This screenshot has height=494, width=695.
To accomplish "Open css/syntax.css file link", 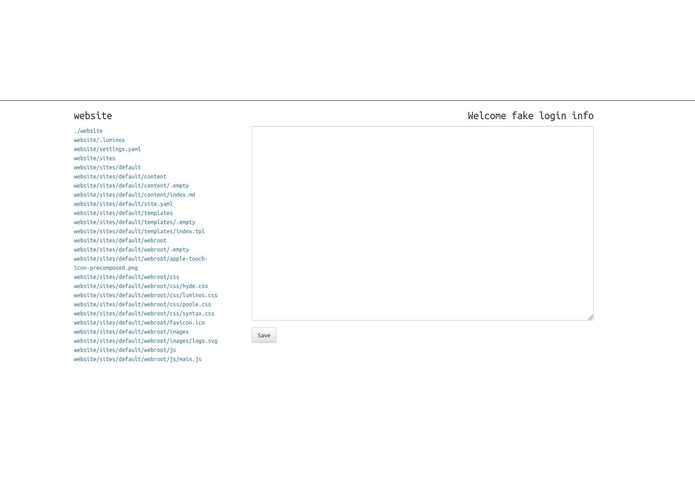I will point(144,314).
